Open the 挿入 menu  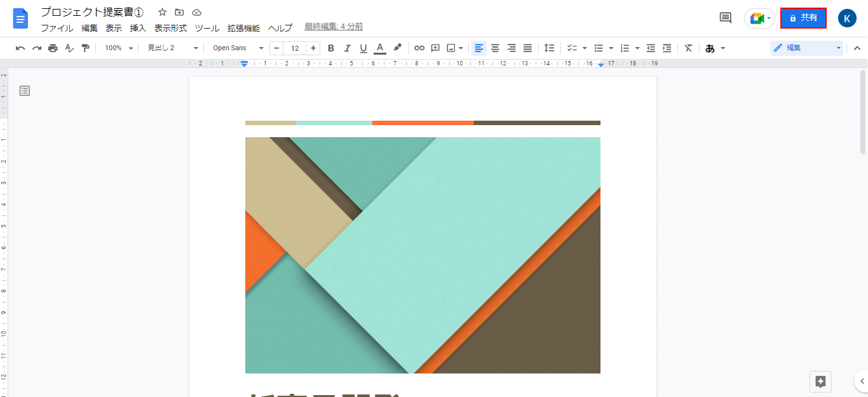tap(138, 28)
